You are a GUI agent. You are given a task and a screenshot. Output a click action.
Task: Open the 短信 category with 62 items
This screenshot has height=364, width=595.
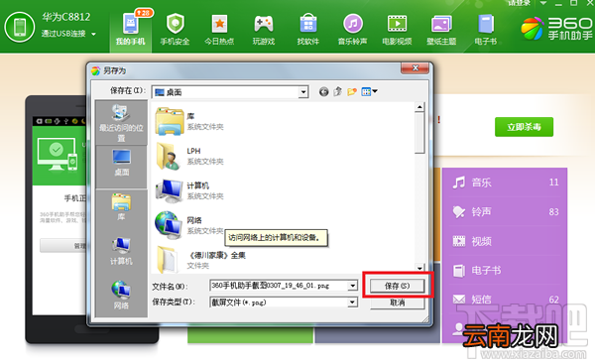click(506, 300)
